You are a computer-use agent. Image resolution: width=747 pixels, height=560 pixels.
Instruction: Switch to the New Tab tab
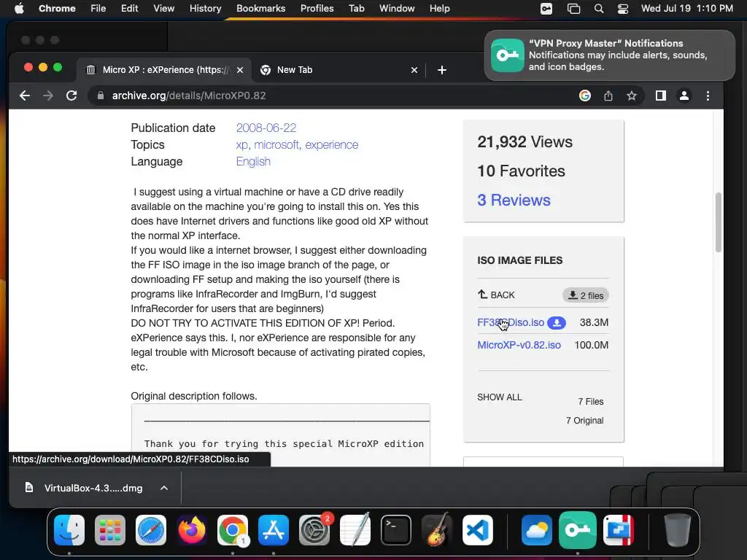tap(338, 70)
